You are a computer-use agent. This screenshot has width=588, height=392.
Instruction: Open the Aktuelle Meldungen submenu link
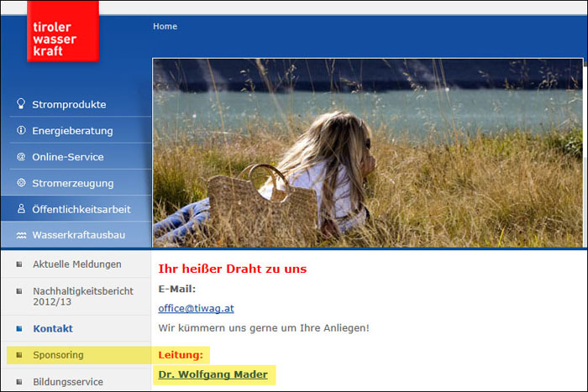tap(77, 264)
